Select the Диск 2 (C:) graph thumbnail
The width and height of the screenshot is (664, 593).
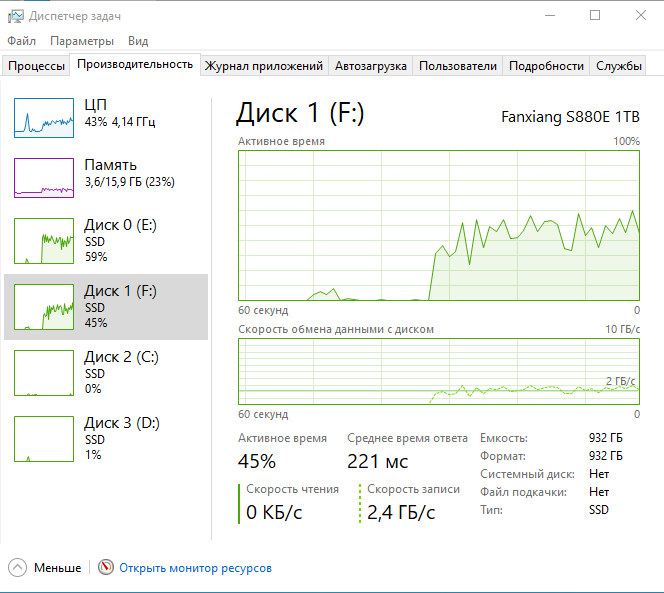[x=44, y=373]
